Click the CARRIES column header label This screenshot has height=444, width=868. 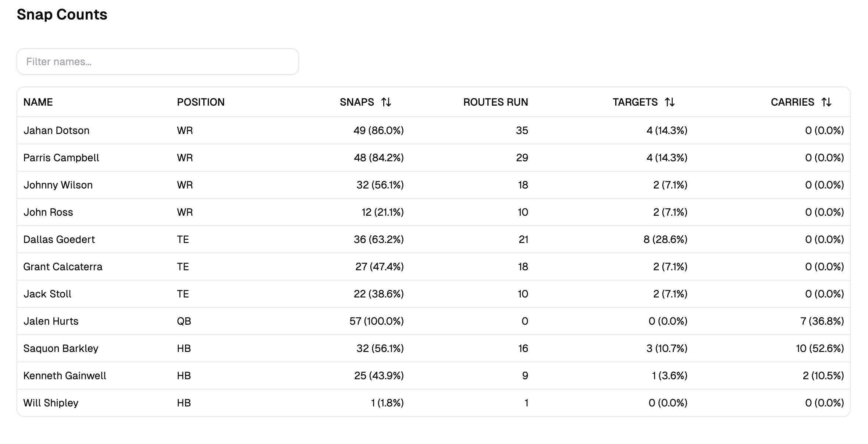pyautogui.click(x=793, y=102)
